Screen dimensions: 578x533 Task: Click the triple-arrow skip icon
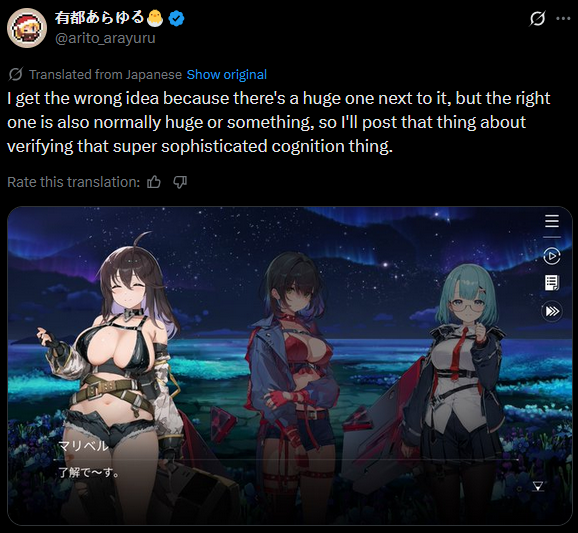click(552, 311)
